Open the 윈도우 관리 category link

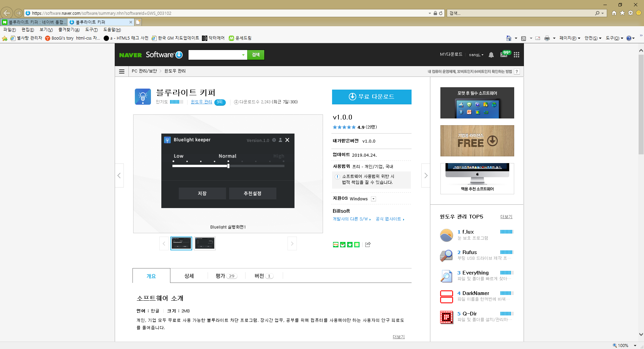click(x=201, y=102)
